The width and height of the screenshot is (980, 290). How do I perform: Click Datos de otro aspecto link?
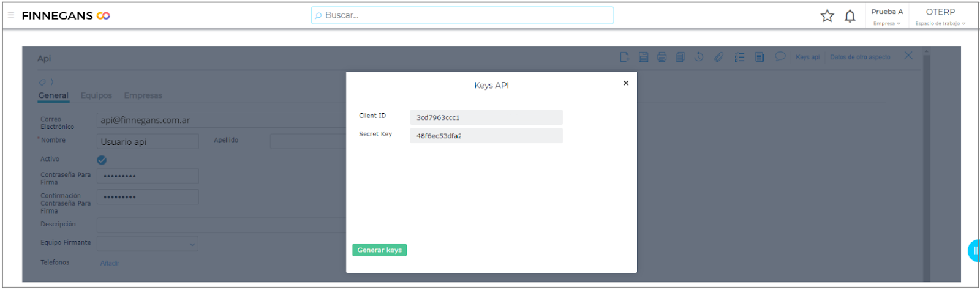tap(860, 57)
